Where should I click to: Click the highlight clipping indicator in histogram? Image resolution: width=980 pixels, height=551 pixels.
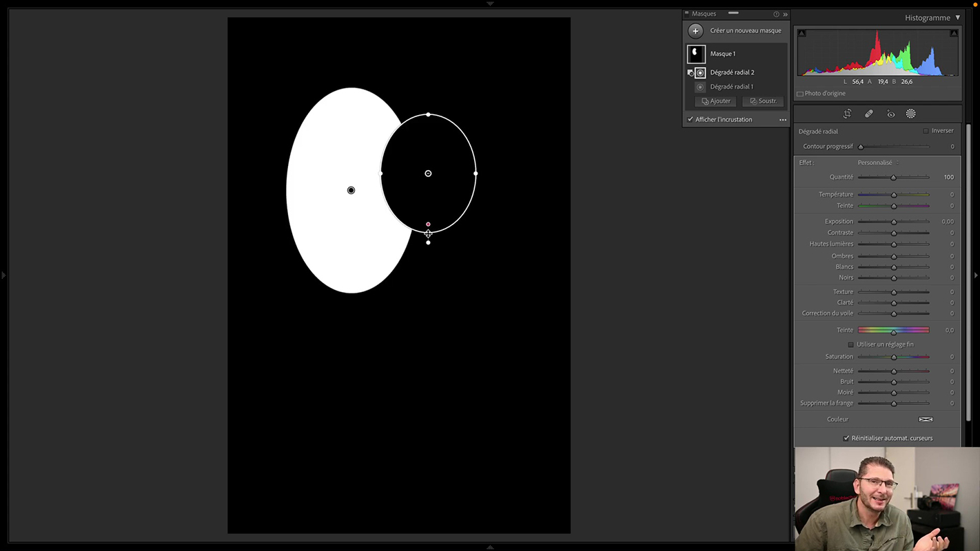954,33
